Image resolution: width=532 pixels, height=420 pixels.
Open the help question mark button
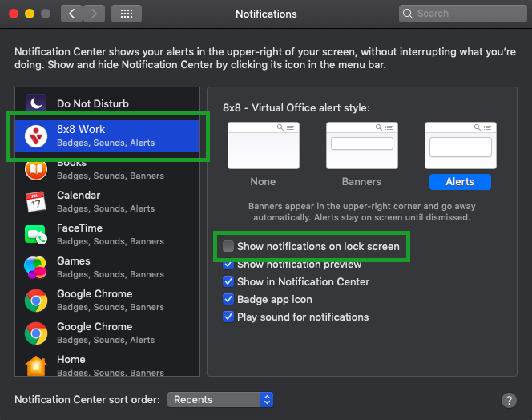tap(509, 400)
